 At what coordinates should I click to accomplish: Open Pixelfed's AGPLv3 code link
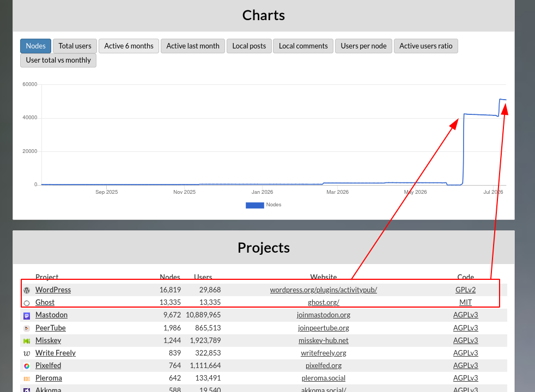coord(465,366)
